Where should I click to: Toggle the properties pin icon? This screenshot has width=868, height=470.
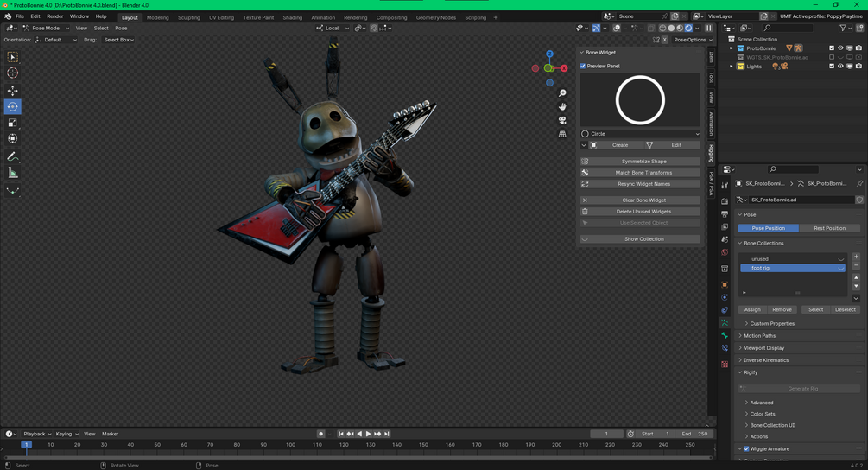coord(859,183)
